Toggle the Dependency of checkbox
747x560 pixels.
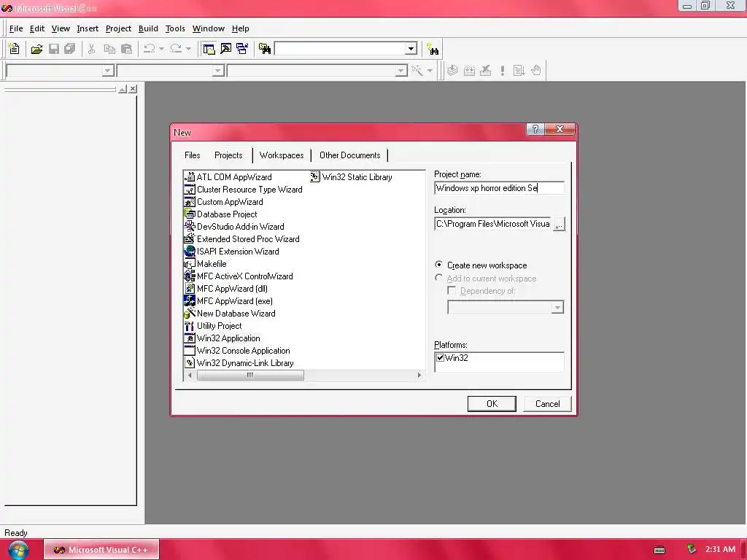click(x=452, y=290)
